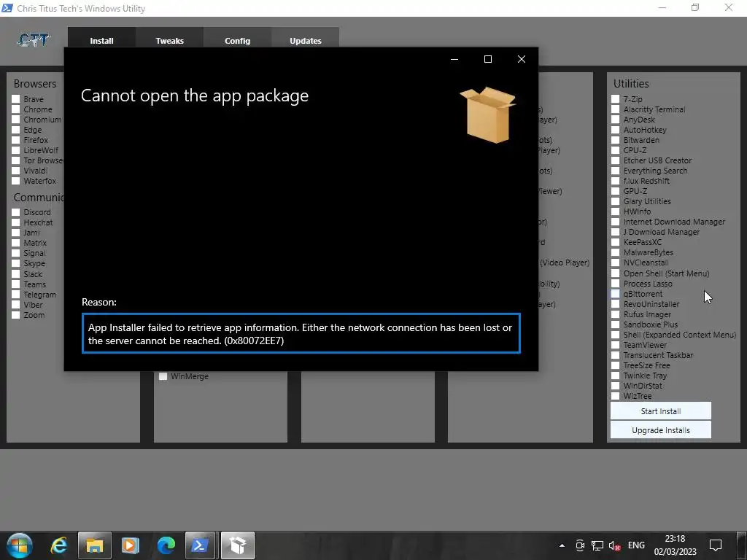The width and height of the screenshot is (747, 560).
Task: Check the Brave browser checkbox
Action: pos(16,99)
